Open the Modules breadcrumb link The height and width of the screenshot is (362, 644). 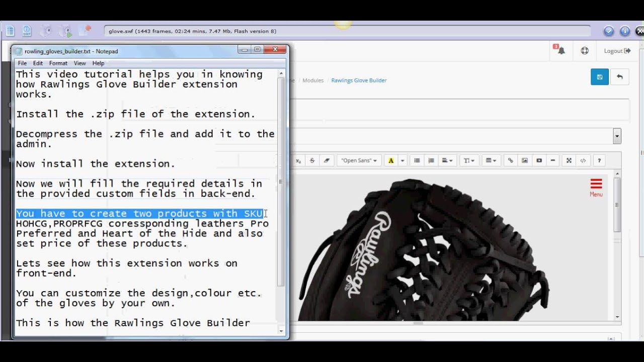tap(313, 80)
